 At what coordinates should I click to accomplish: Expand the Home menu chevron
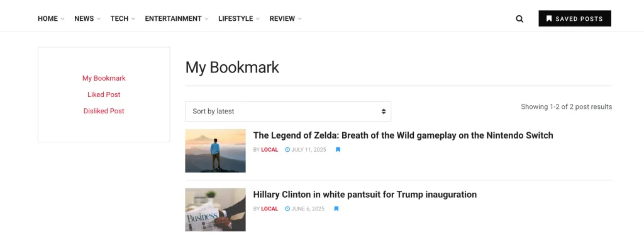62,19
